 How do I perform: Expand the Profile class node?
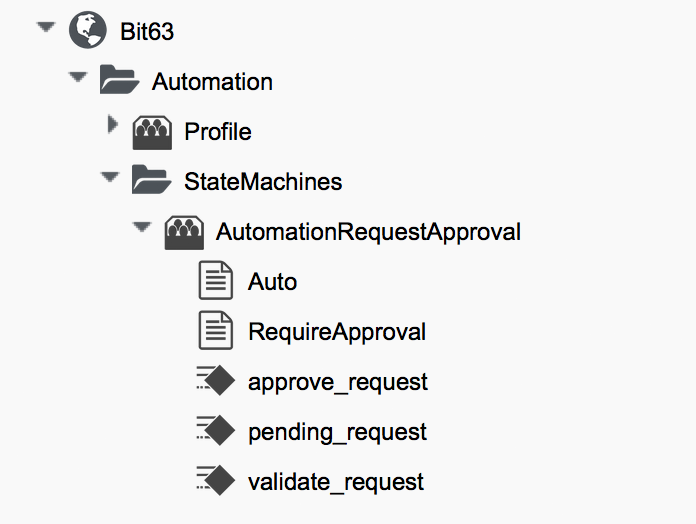(x=112, y=127)
